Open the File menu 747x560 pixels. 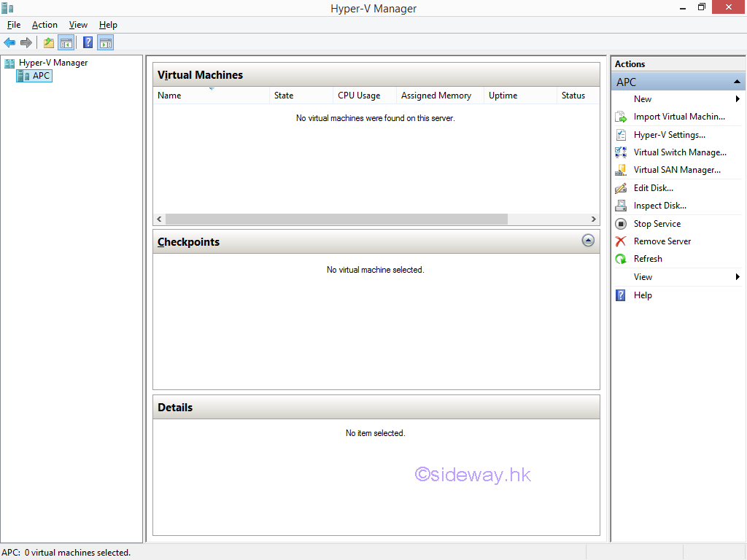coord(14,25)
